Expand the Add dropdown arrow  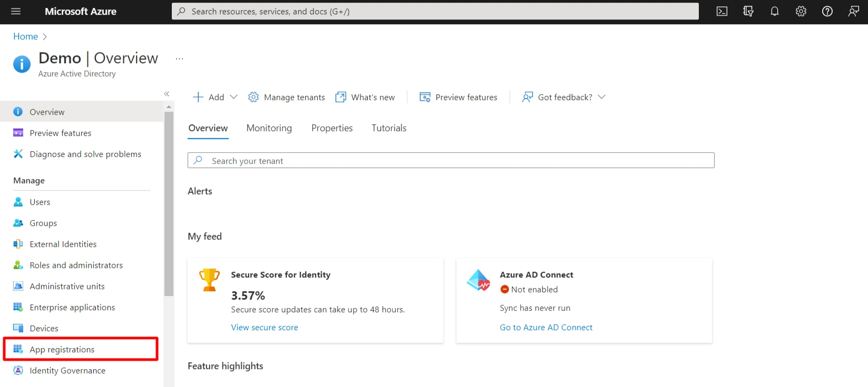pos(234,97)
